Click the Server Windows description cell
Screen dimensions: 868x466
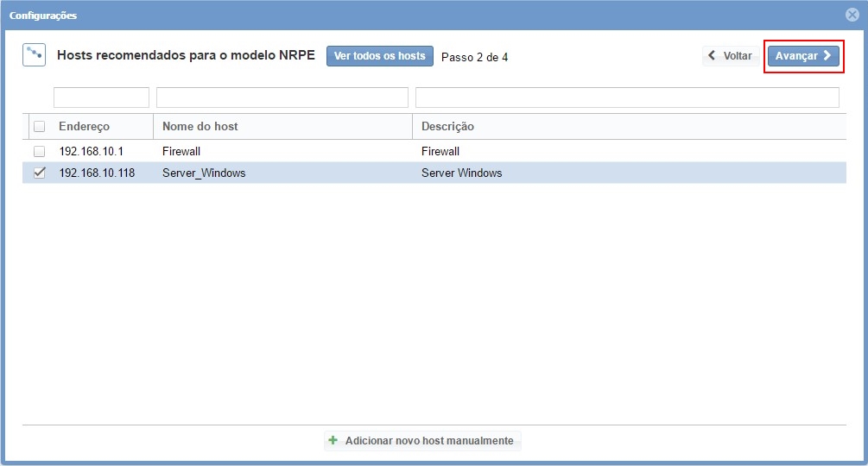[461, 173]
